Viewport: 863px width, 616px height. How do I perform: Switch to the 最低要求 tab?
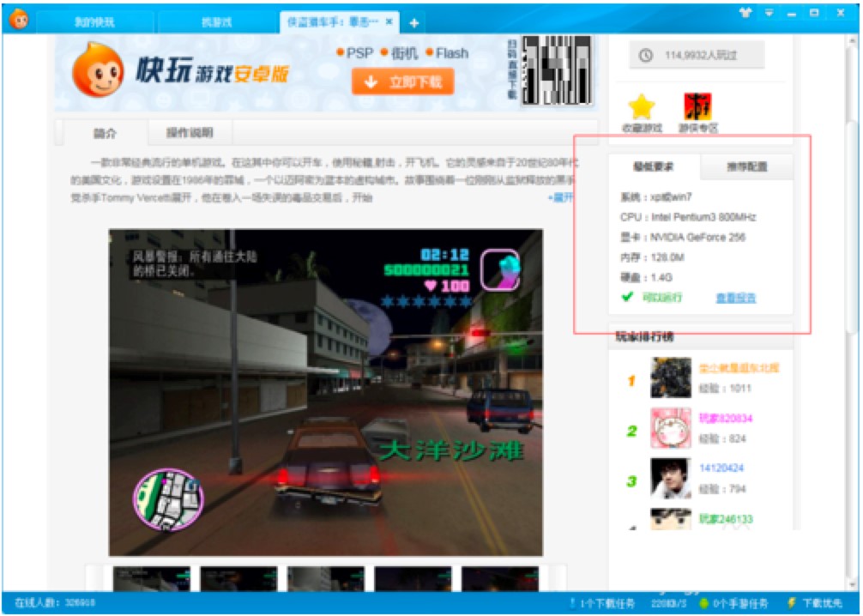(654, 166)
